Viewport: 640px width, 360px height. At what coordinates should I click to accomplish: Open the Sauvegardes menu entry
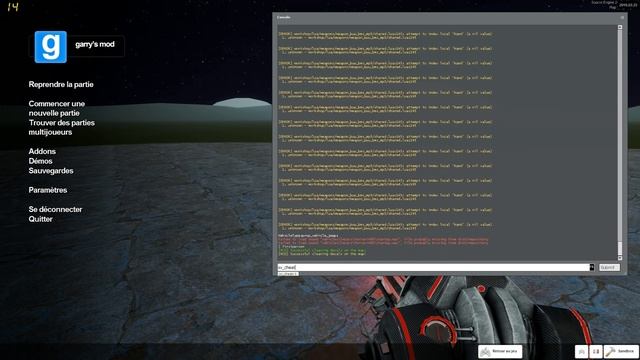pos(51,171)
